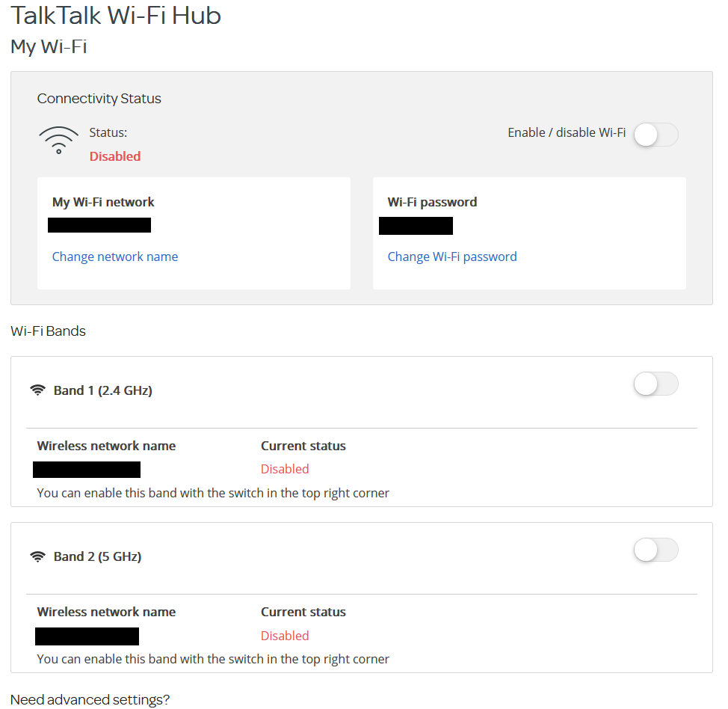This screenshot has width=728, height=709.
Task: Click the TalkTalk Wi-Fi Hub page title
Action: [x=115, y=16]
